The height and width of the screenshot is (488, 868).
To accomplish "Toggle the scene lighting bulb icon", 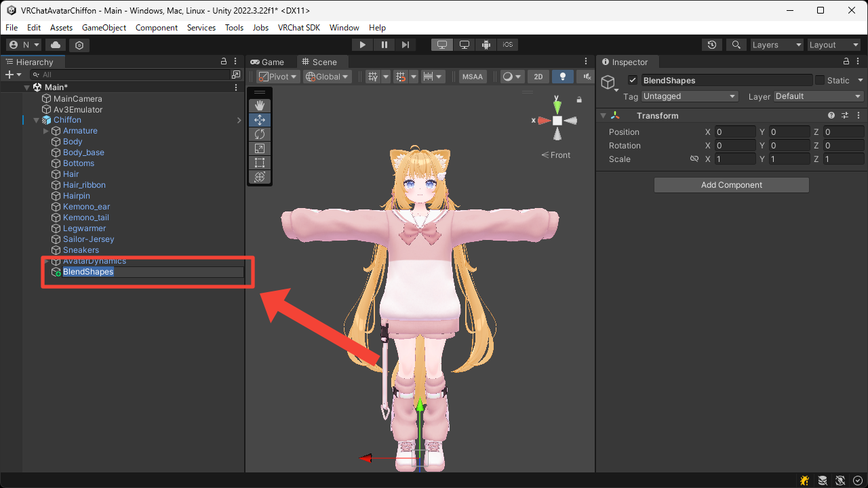I will [x=562, y=77].
